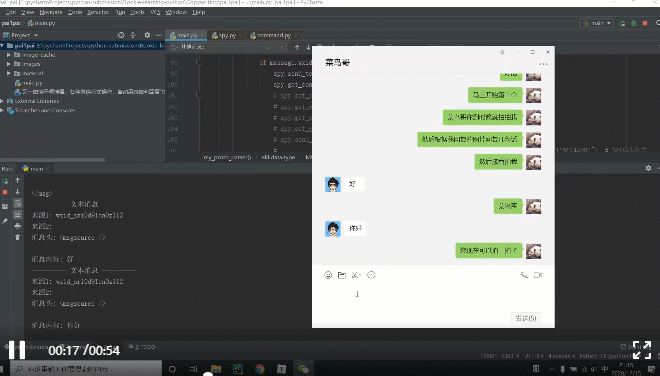Go to previous find occurrence arrow

(297, 47)
